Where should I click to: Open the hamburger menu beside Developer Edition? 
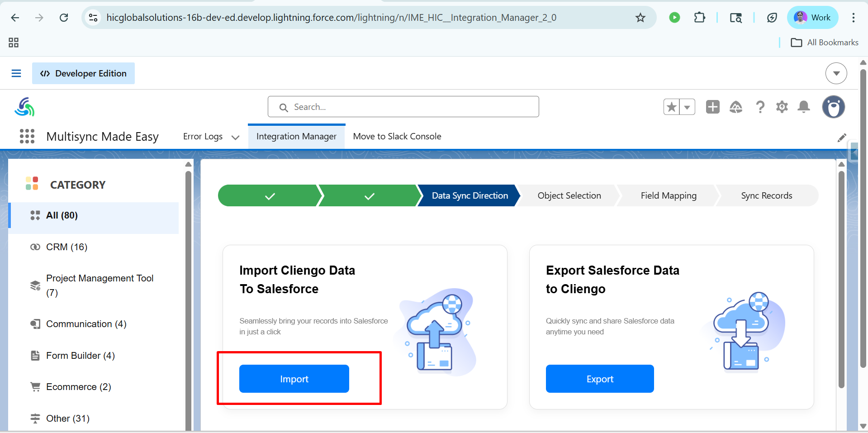16,73
